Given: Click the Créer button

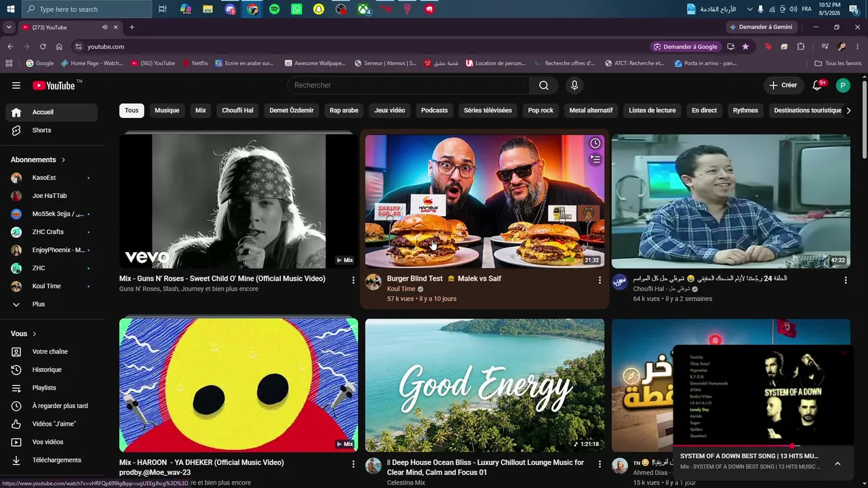Looking at the screenshot, I should 783,85.
